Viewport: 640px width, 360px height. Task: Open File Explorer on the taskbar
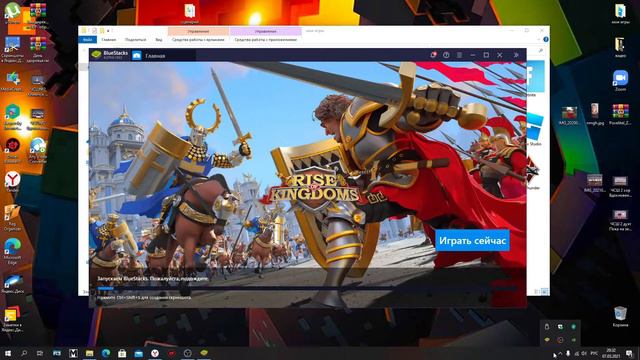point(89,353)
